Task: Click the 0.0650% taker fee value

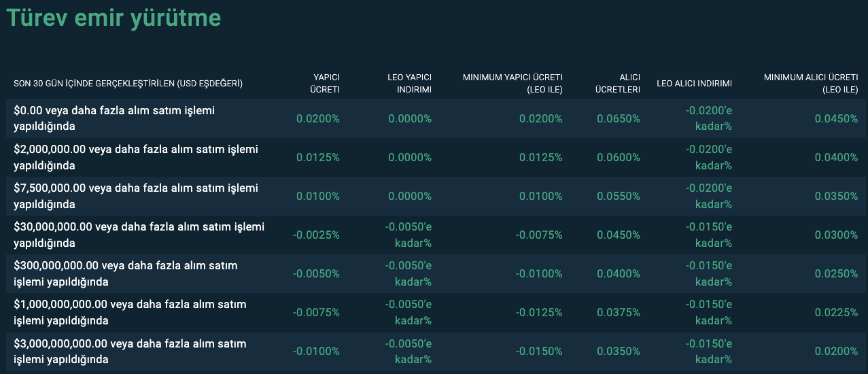Action: 619,118
